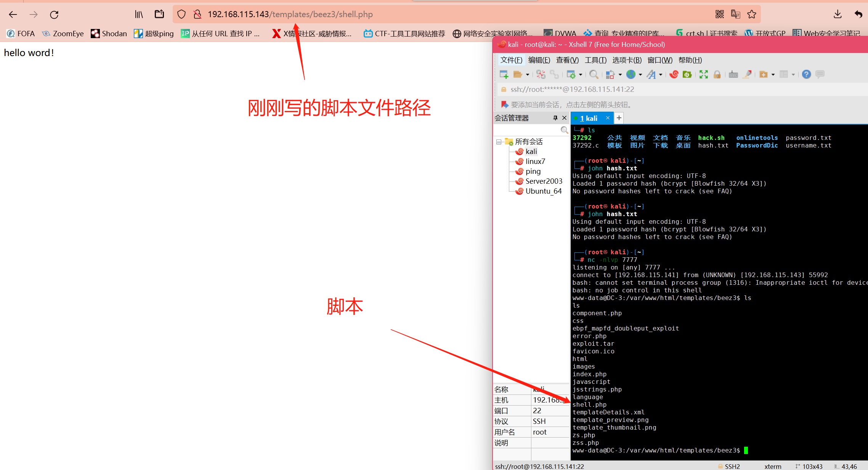The image size is (868, 470).
Task: Open the 工具(T) menu
Action: pyautogui.click(x=595, y=60)
